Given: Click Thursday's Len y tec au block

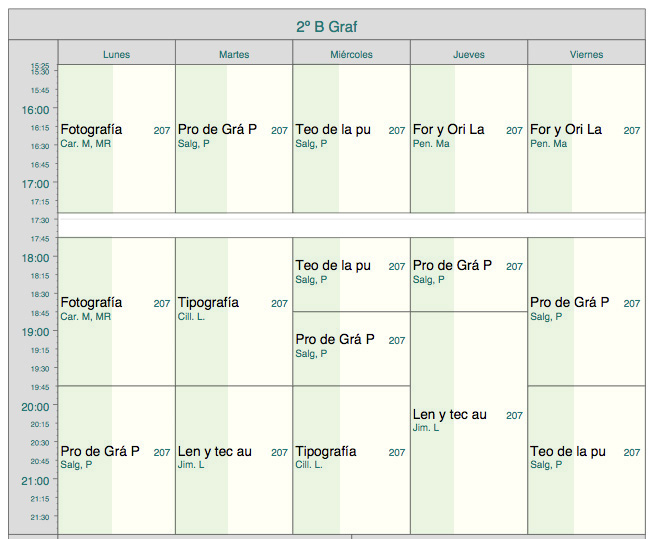Looking at the screenshot, I should click(x=468, y=420).
